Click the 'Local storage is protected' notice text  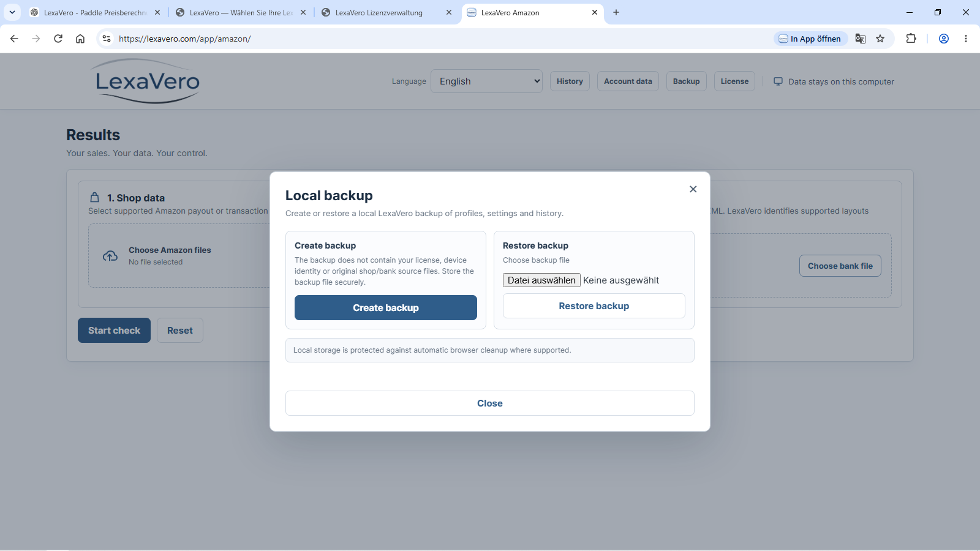(x=432, y=350)
